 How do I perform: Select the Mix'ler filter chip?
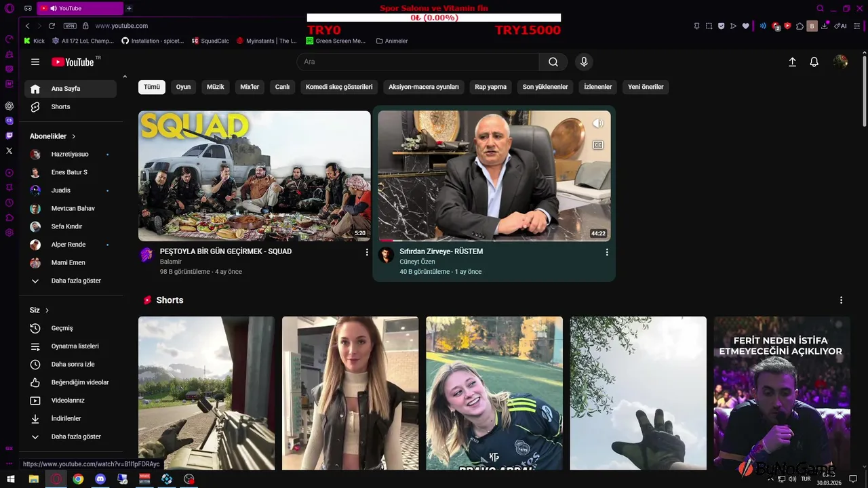pos(250,87)
